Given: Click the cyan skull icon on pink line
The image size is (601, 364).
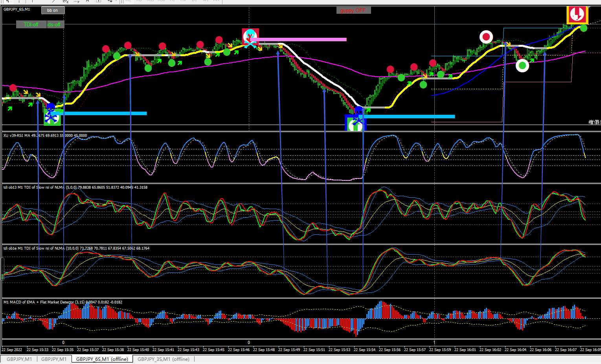Looking at the screenshot, I should click(250, 37).
